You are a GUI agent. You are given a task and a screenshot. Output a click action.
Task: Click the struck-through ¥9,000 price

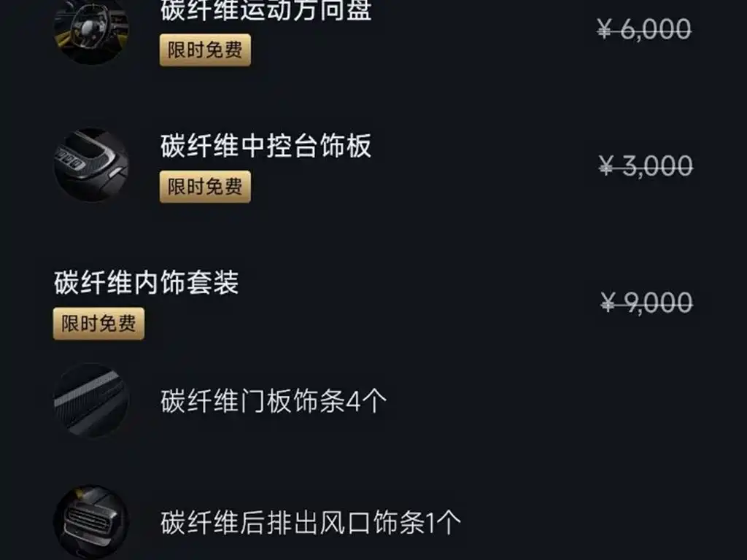(646, 303)
